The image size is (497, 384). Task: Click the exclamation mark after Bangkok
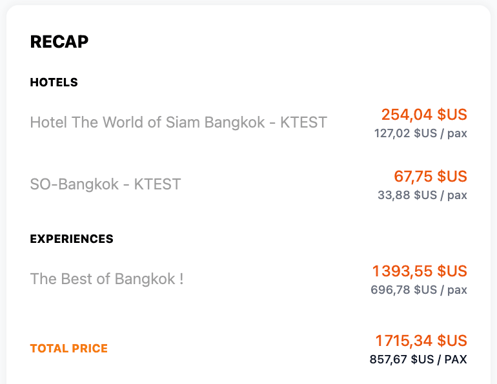(x=181, y=279)
